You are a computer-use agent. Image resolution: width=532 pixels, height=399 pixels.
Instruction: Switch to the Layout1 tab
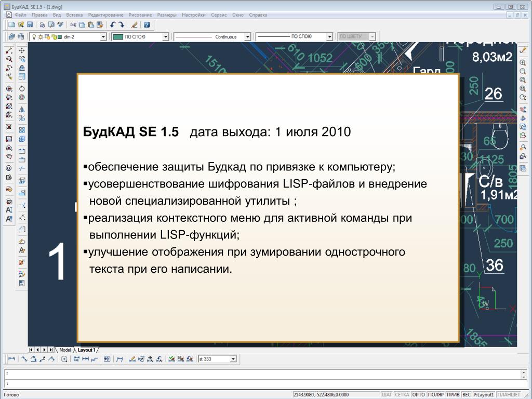(x=86, y=350)
